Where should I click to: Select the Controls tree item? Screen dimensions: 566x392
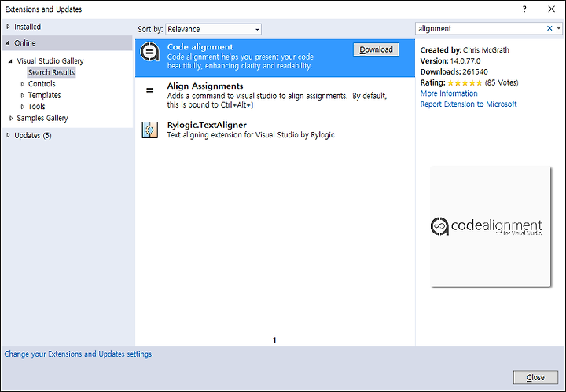point(42,84)
